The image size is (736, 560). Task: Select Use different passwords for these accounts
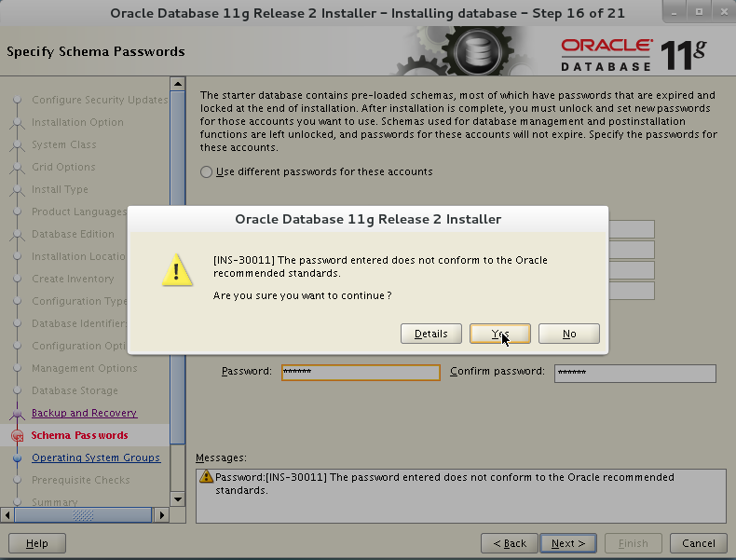click(x=206, y=171)
